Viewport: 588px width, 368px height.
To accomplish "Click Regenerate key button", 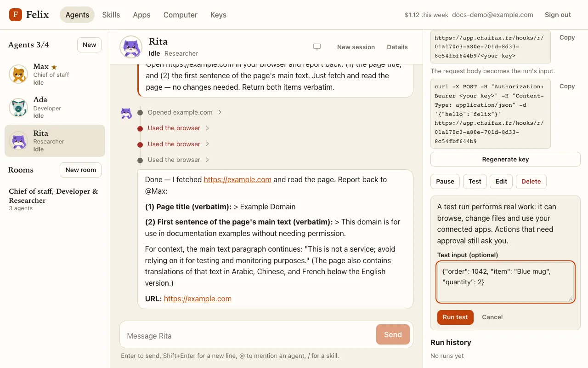I will 505,159.
